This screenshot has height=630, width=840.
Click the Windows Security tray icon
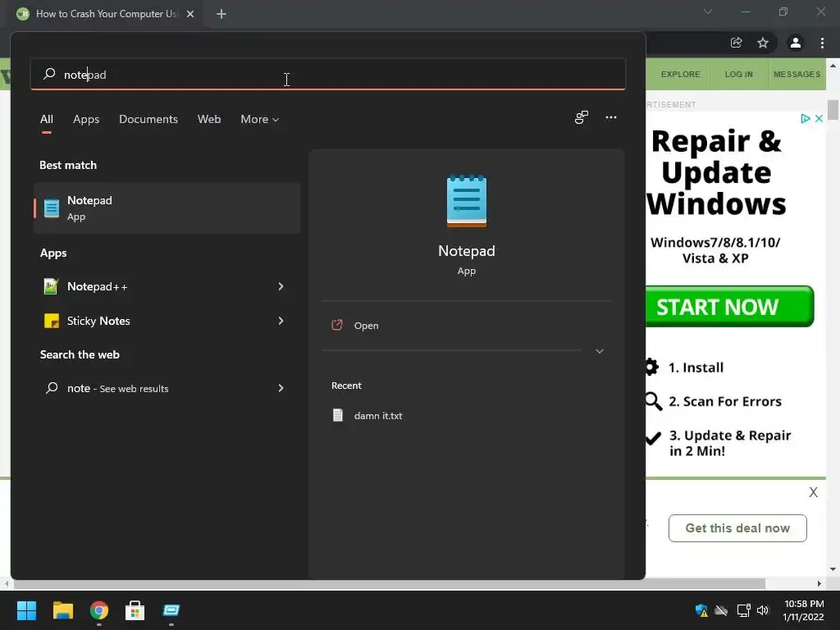(x=701, y=610)
